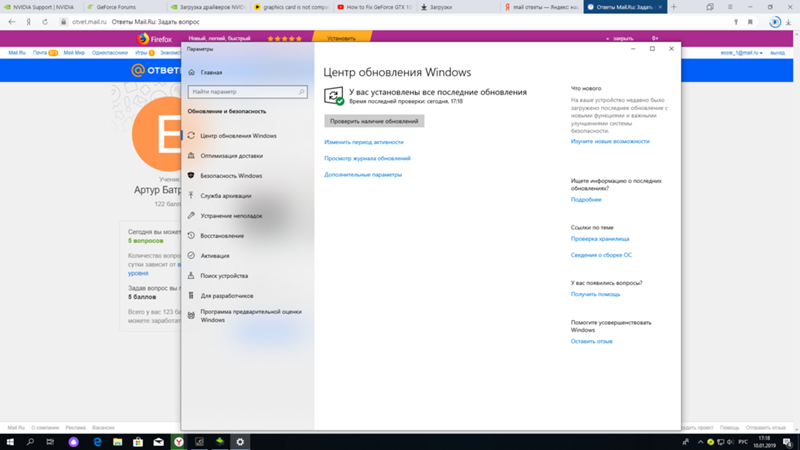800x450 pixels.
Task: Open File Explorer from the taskbar
Action: point(118,442)
